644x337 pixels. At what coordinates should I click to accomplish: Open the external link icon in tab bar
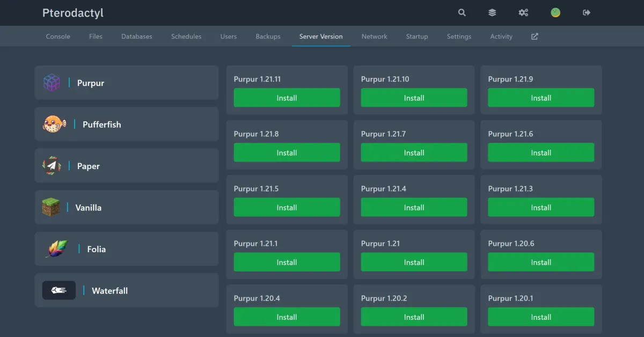(535, 36)
